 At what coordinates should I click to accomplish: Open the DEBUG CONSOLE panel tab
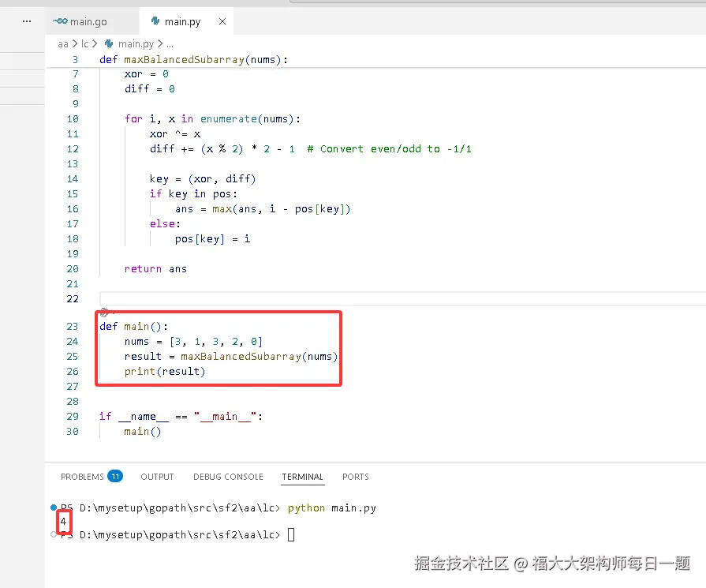(228, 477)
